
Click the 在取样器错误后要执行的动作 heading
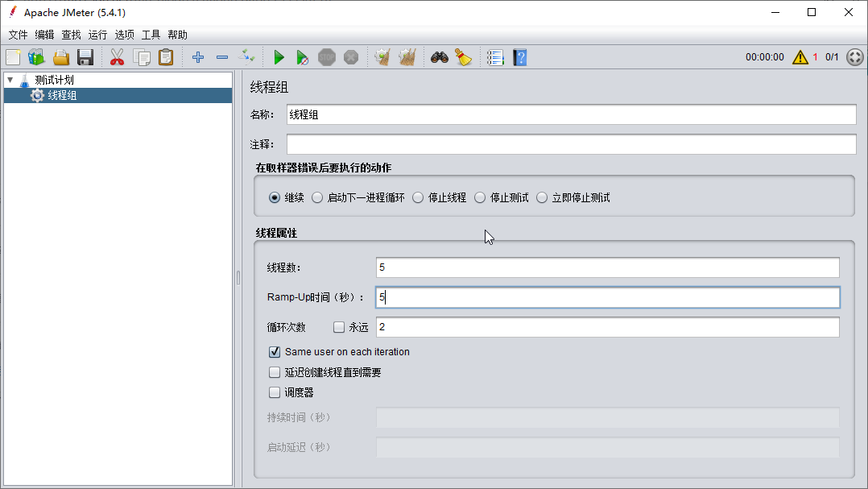point(324,168)
